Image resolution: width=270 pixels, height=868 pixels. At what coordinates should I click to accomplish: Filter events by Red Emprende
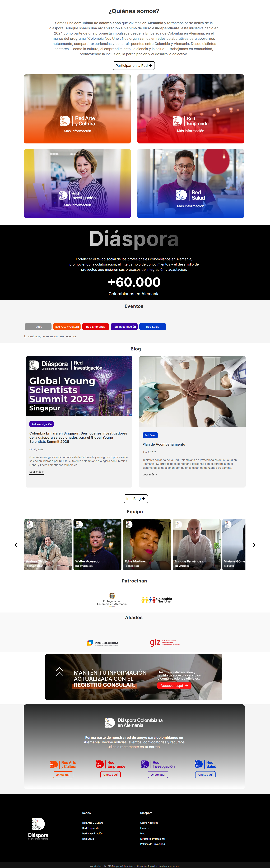coord(96,326)
